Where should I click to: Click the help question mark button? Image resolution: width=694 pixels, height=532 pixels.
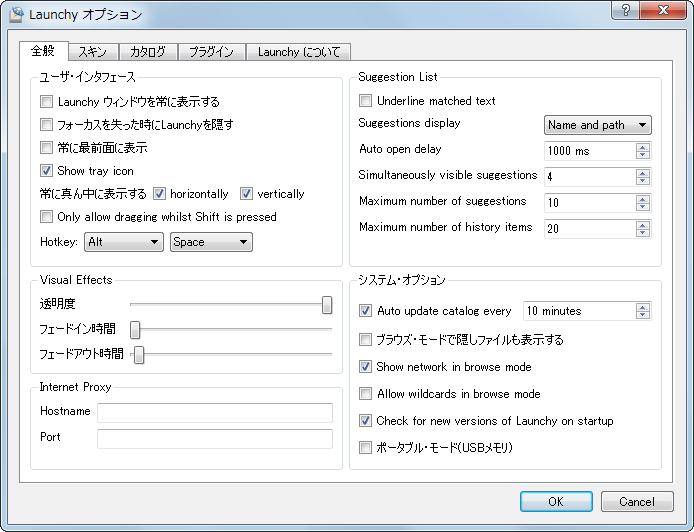click(x=625, y=10)
